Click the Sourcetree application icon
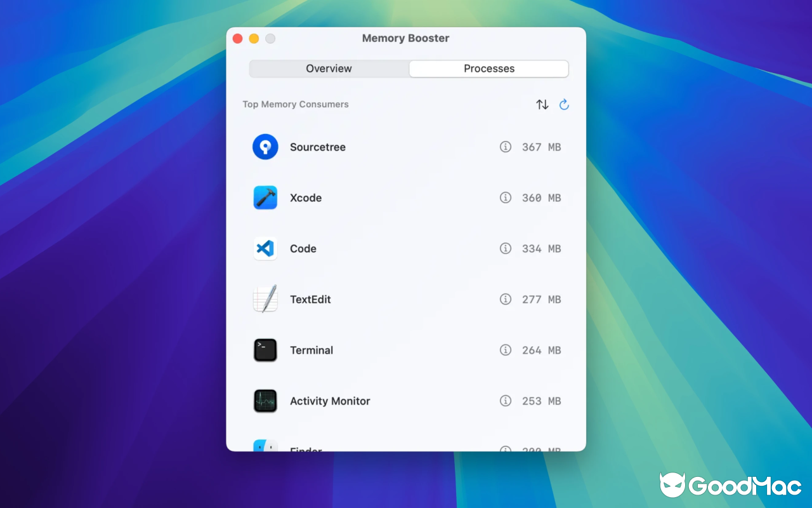Screen dimensions: 812x508 [x=265, y=147]
